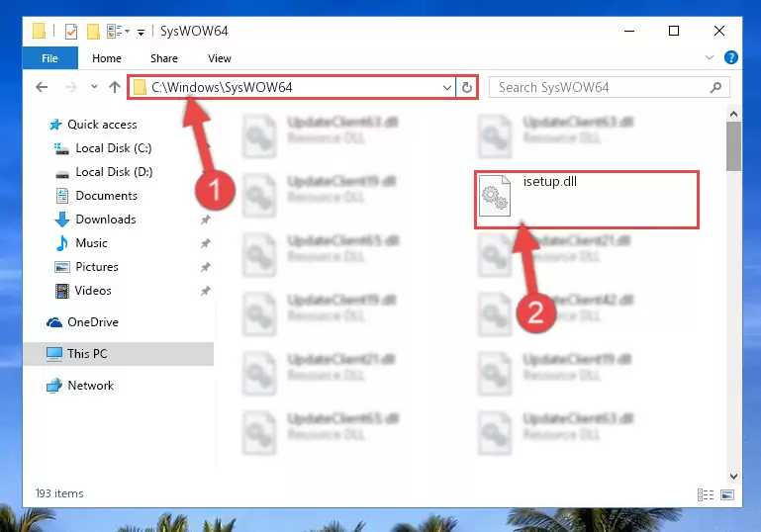This screenshot has width=761, height=532.
Task: Switch to Large icons view in status bar
Action: 727,494
